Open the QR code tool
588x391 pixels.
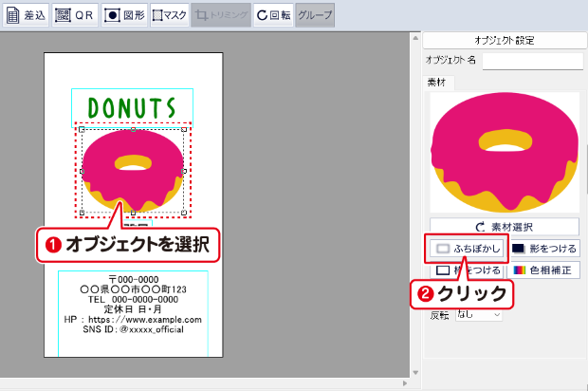[x=75, y=15]
